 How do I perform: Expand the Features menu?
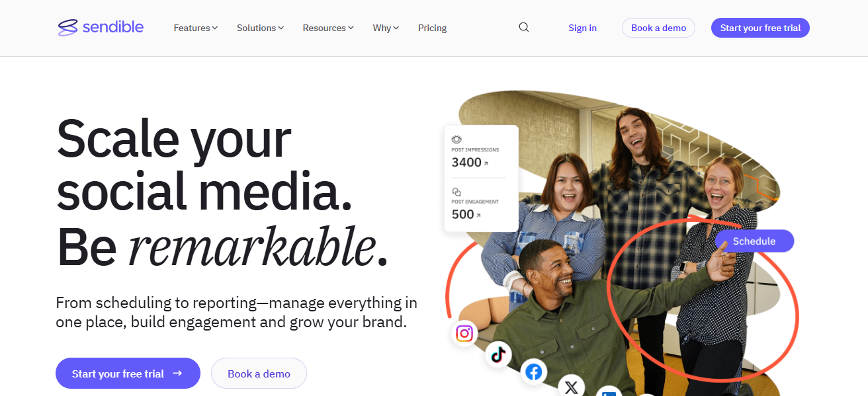196,28
